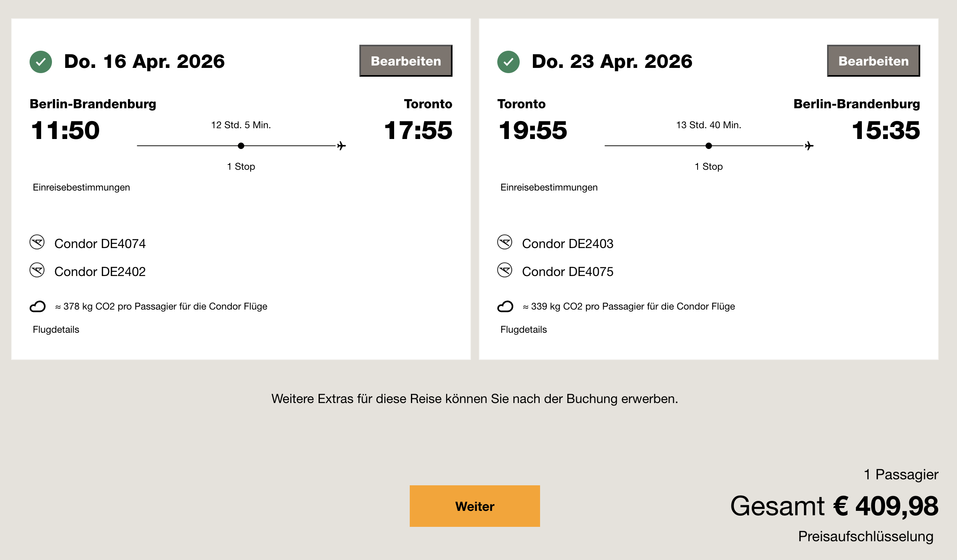This screenshot has width=957, height=560.
Task: Open Einreisebestimmungen for the Berlin–Toronto flight
Action: (x=81, y=187)
